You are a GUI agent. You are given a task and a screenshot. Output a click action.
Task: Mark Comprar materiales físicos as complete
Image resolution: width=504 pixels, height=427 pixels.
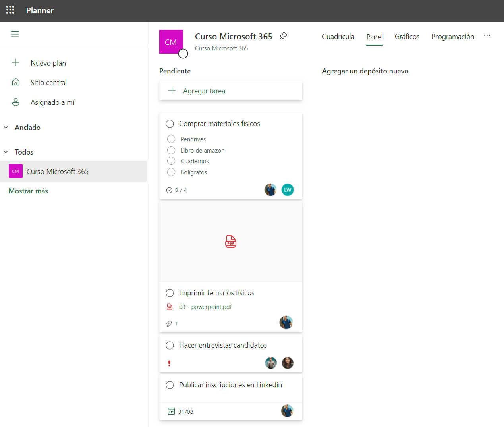(170, 124)
